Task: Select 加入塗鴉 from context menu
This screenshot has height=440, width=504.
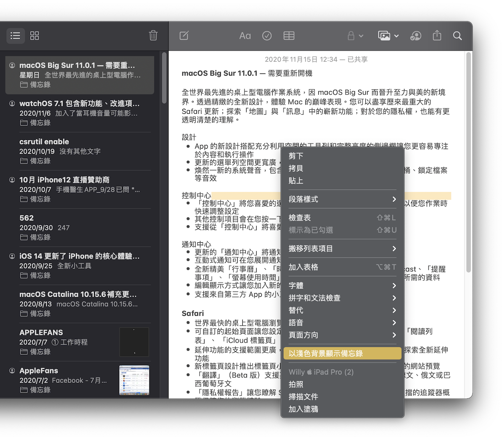Action: point(342,409)
